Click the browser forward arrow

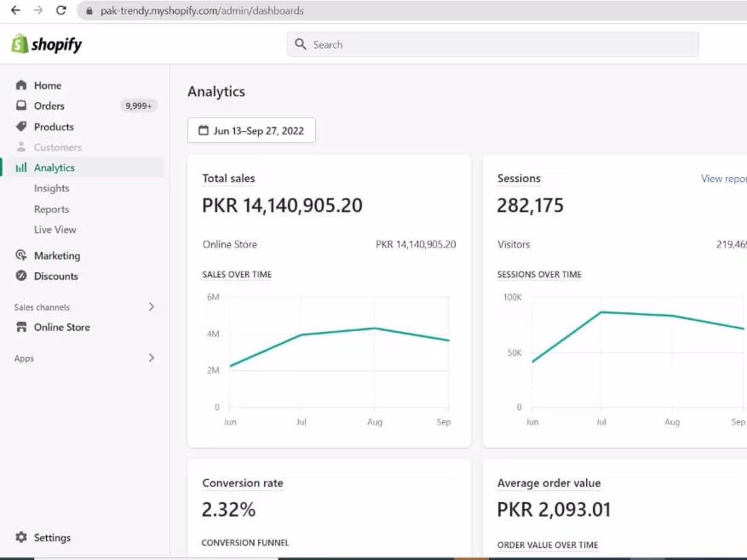38,10
